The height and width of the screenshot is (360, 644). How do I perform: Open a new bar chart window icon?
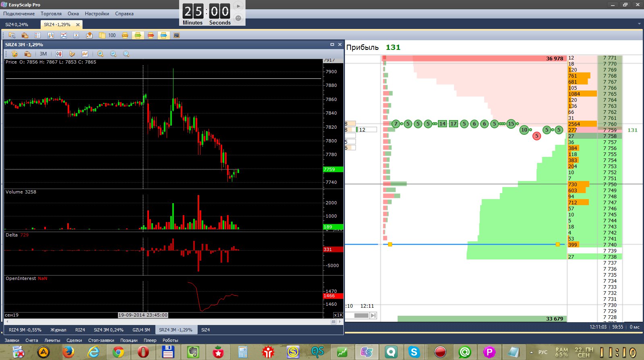pyautogui.click(x=51, y=35)
